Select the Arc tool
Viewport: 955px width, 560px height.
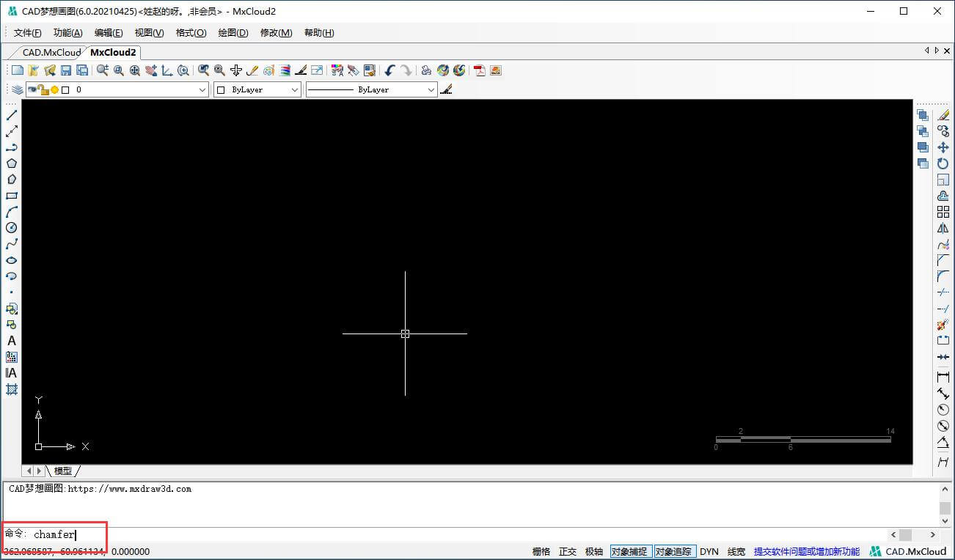point(12,212)
